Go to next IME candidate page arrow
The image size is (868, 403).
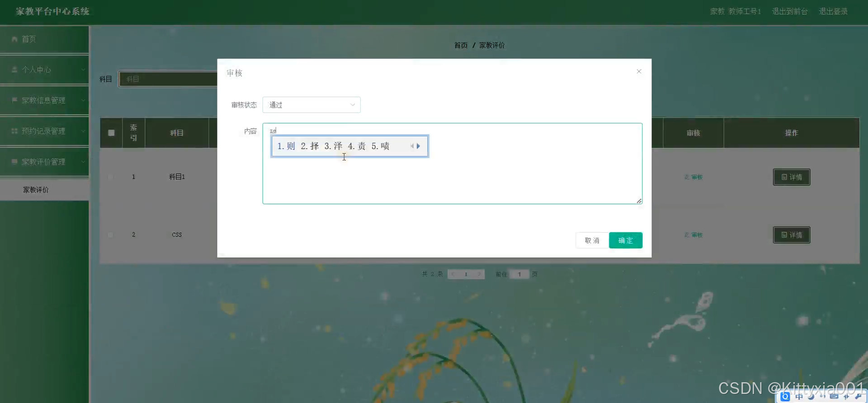pos(418,146)
